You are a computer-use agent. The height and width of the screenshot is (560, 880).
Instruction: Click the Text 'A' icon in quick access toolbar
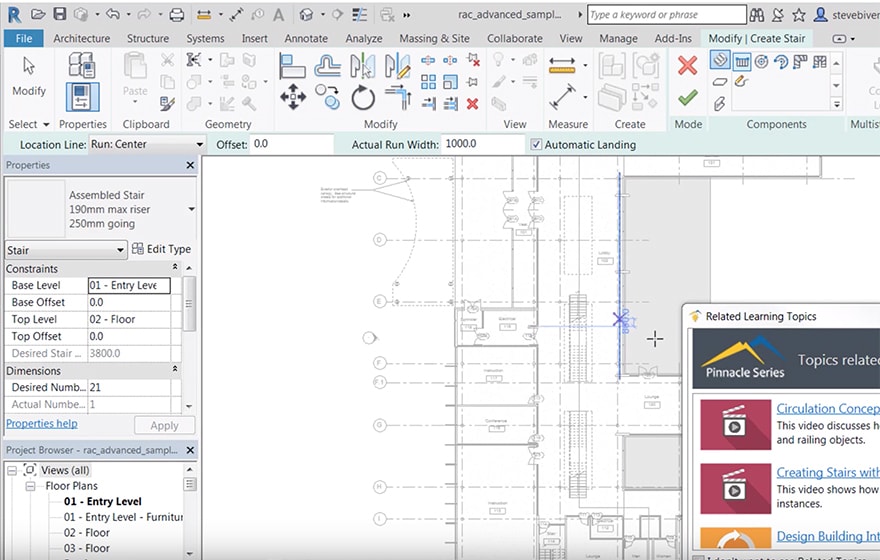(278, 15)
